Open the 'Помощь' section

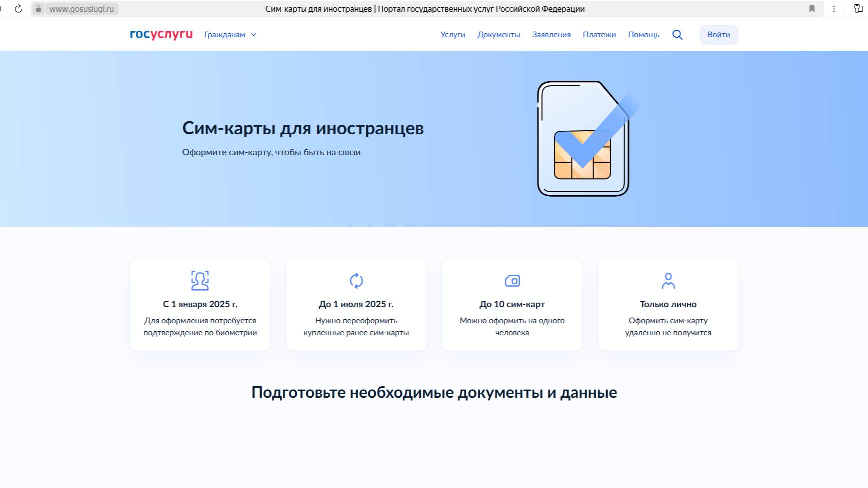coord(643,34)
